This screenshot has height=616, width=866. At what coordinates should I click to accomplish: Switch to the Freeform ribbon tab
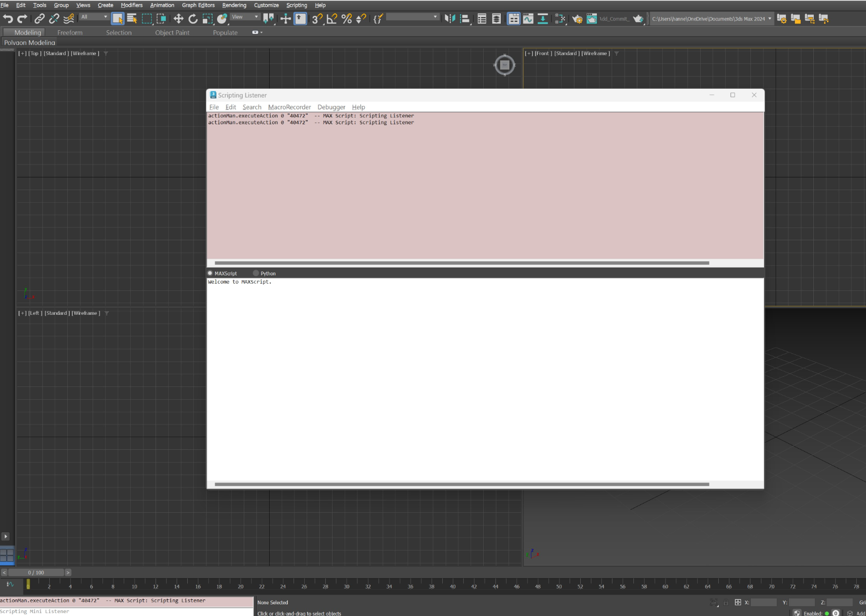[70, 33]
